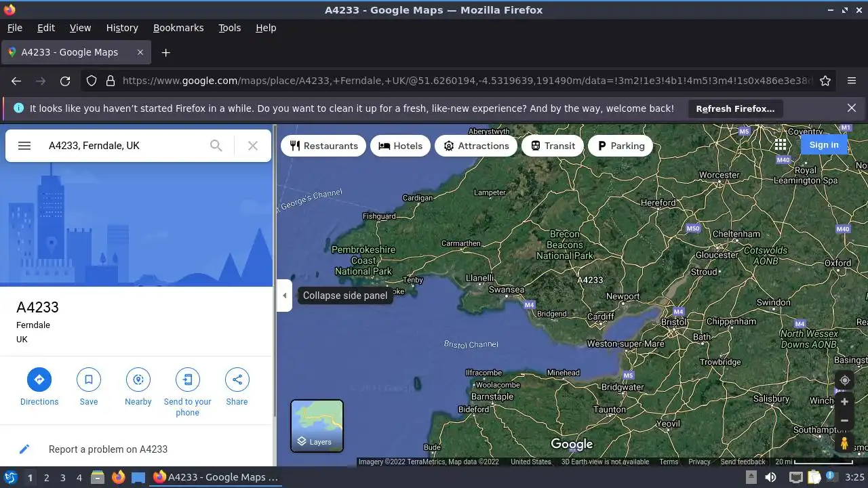Filter map by Attractions

tap(476, 146)
